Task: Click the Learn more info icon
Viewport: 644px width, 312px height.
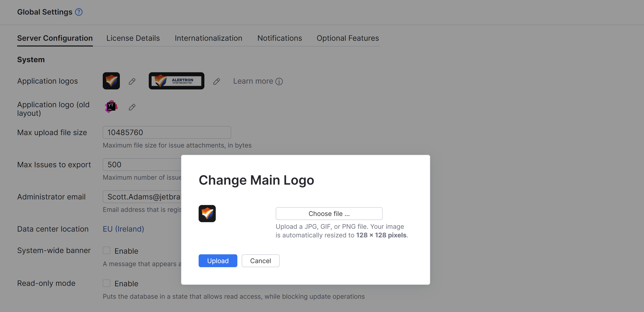Action: click(x=279, y=81)
